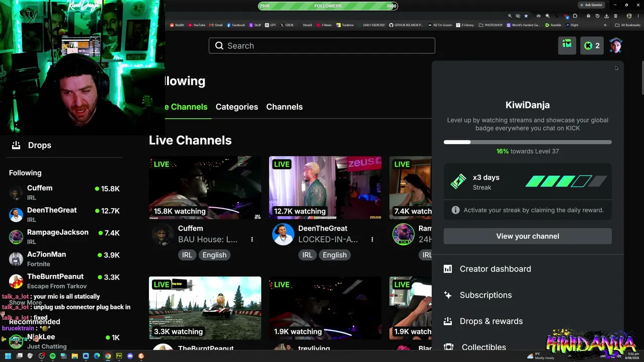Open Chrome history clock icon
This screenshot has width=644, height=362.
pyautogui.click(x=597, y=16)
